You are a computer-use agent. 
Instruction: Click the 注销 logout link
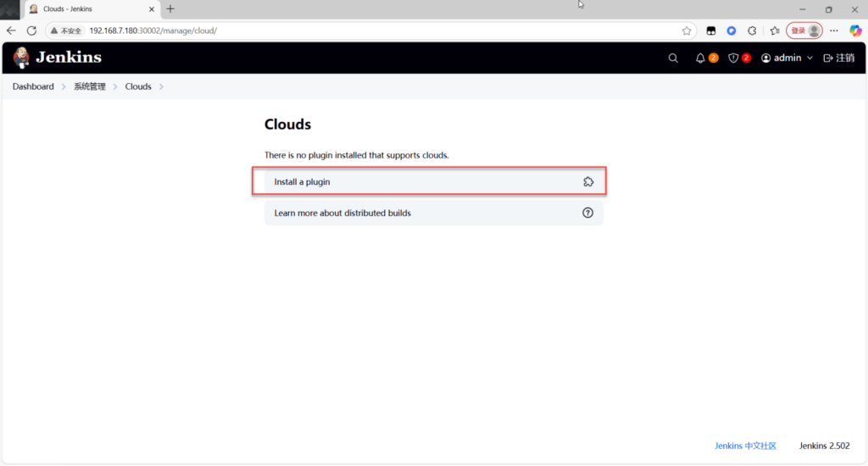[839, 58]
